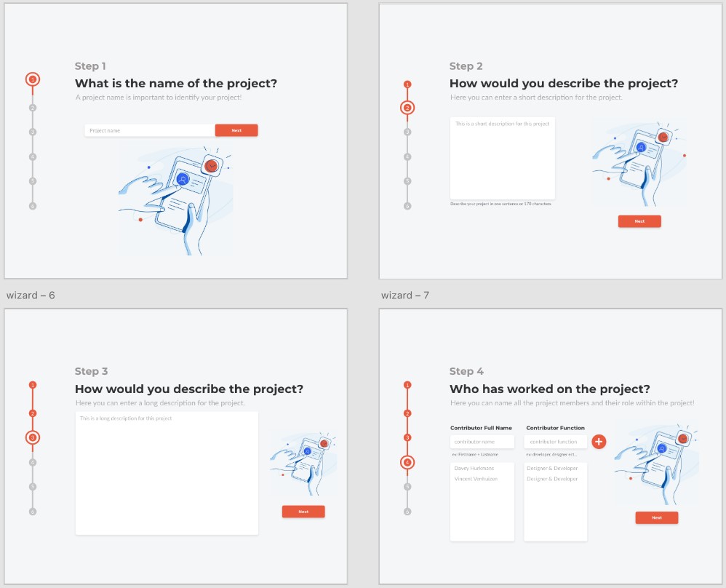
Task: Click the active step 4 circle on the Step 4 screen
Action: pos(407,462)
